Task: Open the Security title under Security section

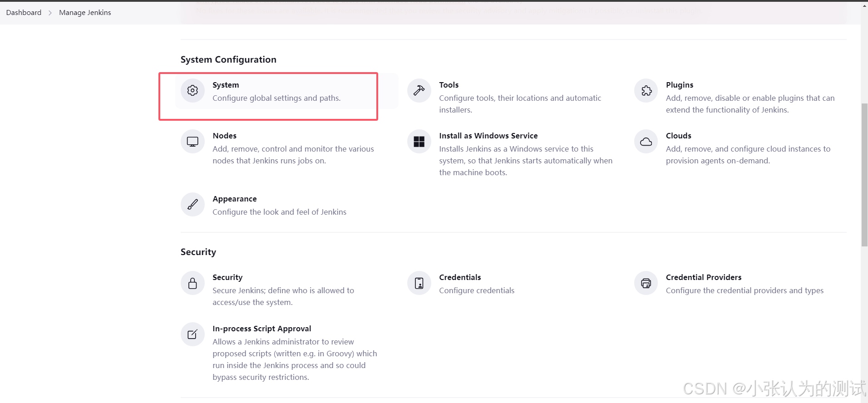Action: click(227, 277)
